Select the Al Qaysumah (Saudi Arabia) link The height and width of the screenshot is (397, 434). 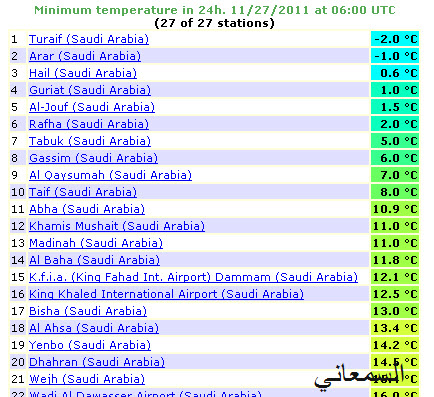tap(110, 175)
